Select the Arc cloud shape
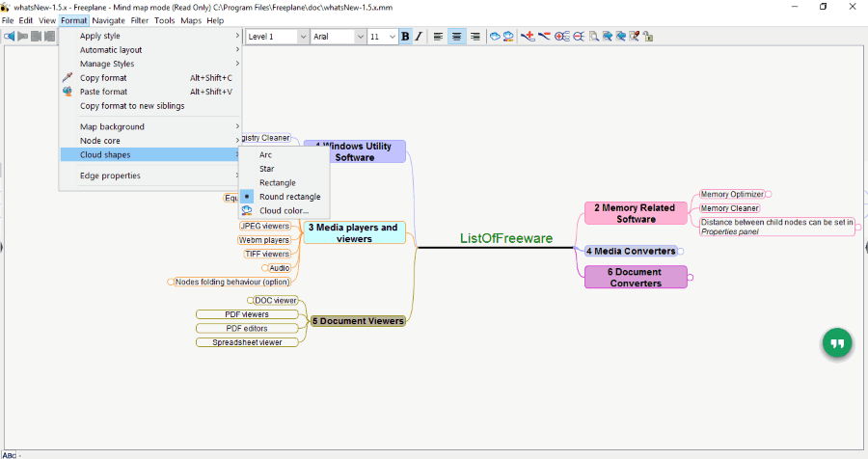Viewport: 868px width, 459px height. [285, 155]
